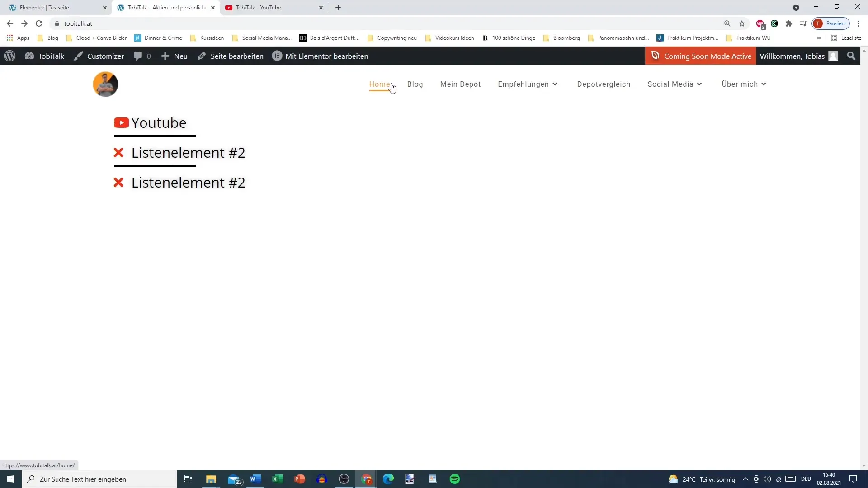This screenshot has height=488, width=868.
Task: Click the red YouTube icon in list
Action: click(121, 123)
